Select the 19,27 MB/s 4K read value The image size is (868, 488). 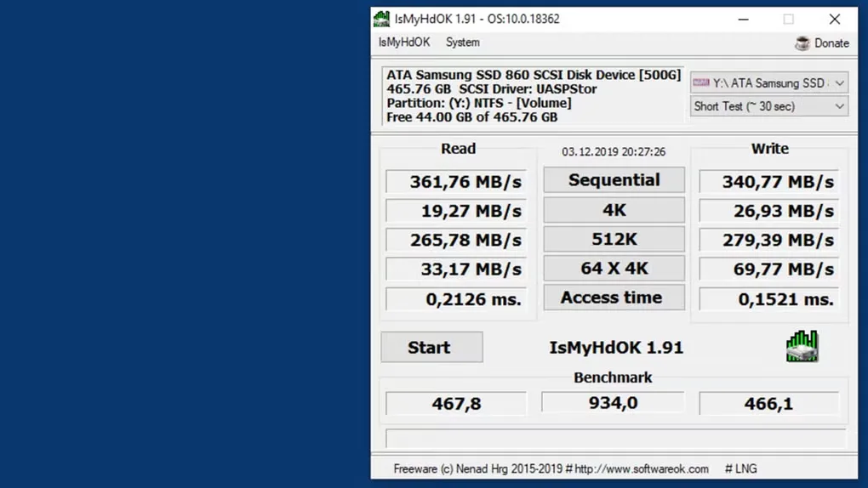point(456,211)
